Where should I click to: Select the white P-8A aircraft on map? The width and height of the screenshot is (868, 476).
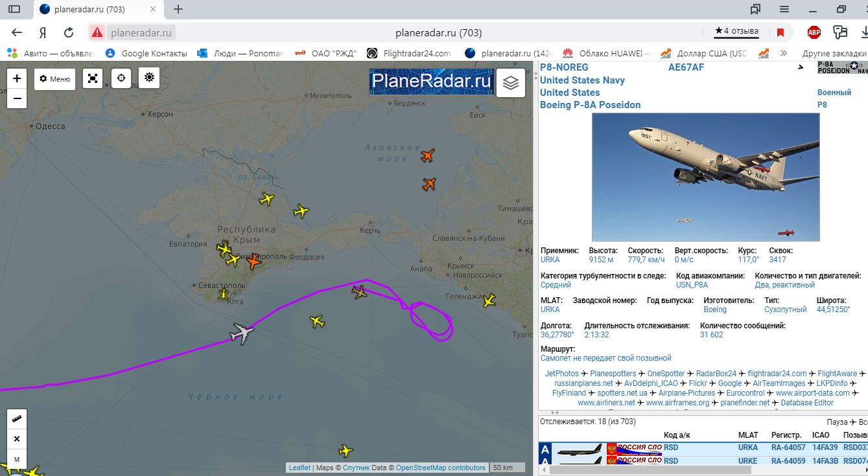click(242, 334)
